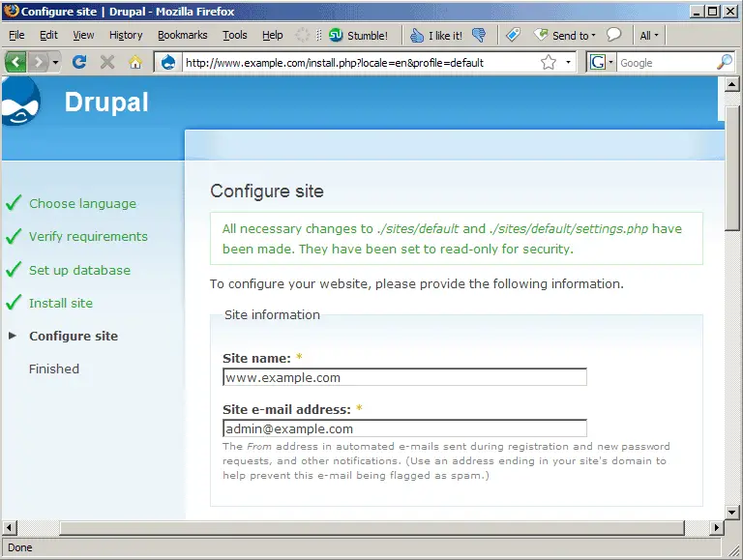The height and width of the screenshot is (560, 743).
Task: Click the speech bubble reviews icon
Action: pyautogui.click(x=613, y=34)
